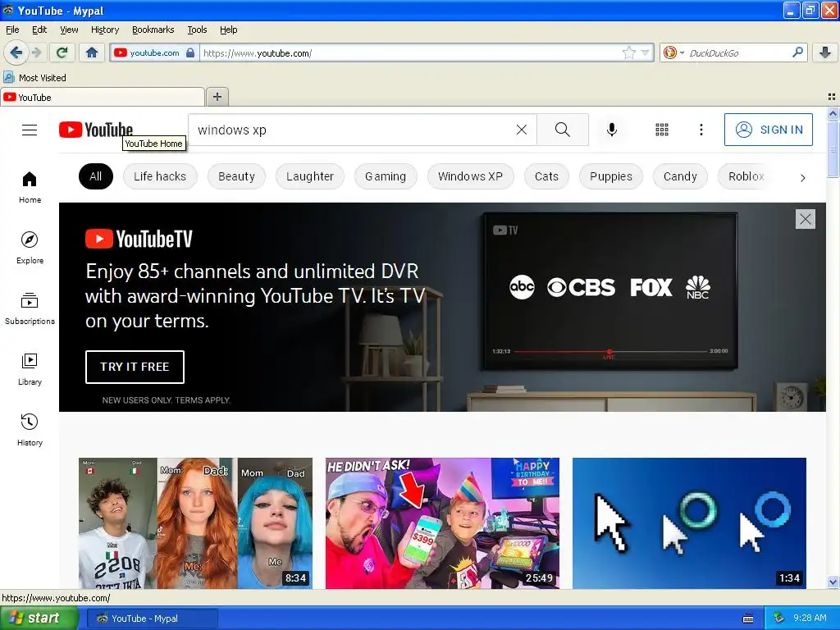Open History in the sidebar
Image resolution: width=840 pixels, height=630 pixels.
[x=30, y=430]
